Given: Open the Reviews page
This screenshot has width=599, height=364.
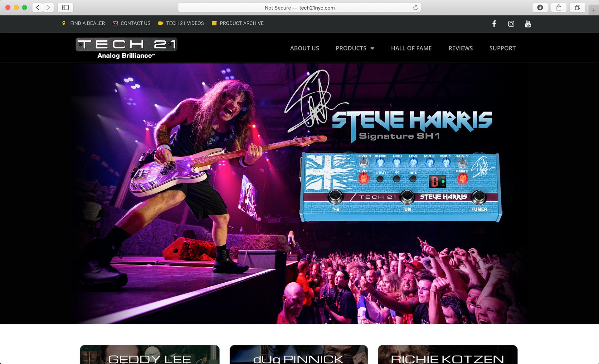Looking at the screenshot, I should tap(460, 48).
